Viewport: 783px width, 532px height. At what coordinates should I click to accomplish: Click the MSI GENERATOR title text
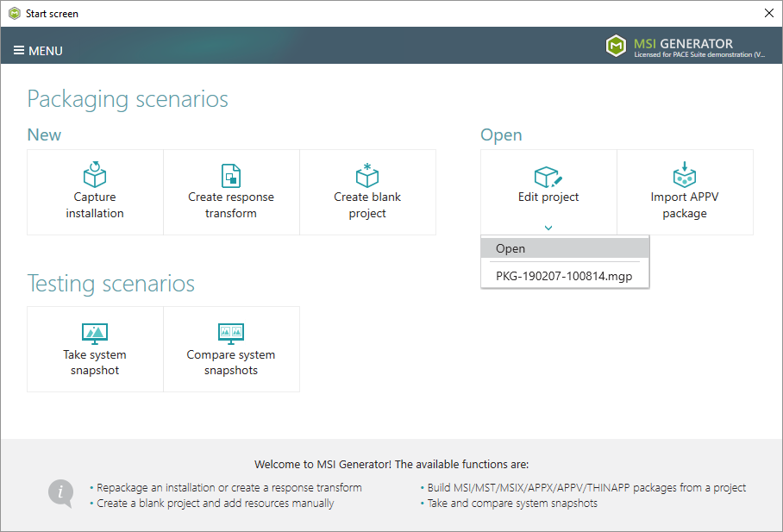[683, 43]
